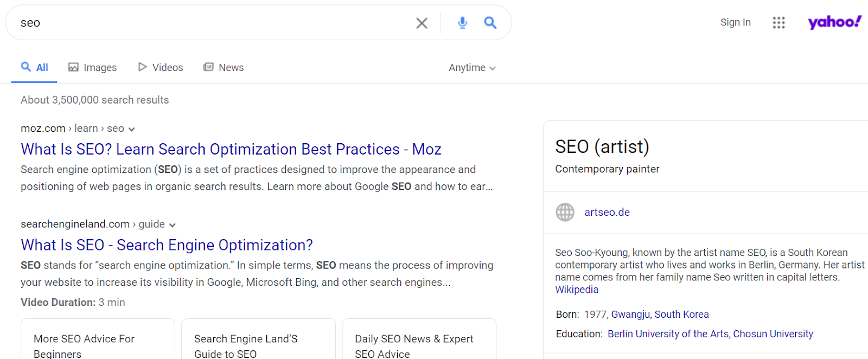Clear the search box with the X icon
The image size is (868, 359).
(x=422, y=23)
